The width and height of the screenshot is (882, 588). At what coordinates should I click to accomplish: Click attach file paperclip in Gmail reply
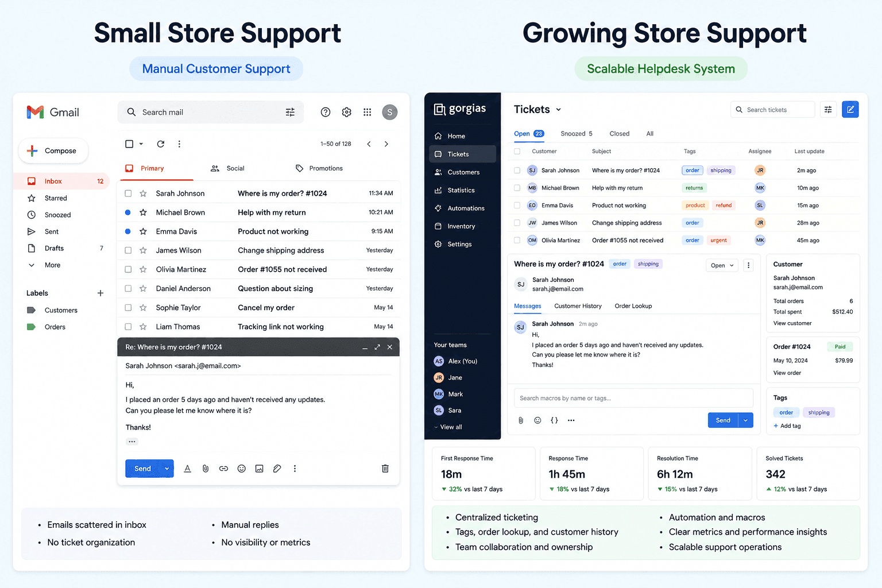coord(206,469)
